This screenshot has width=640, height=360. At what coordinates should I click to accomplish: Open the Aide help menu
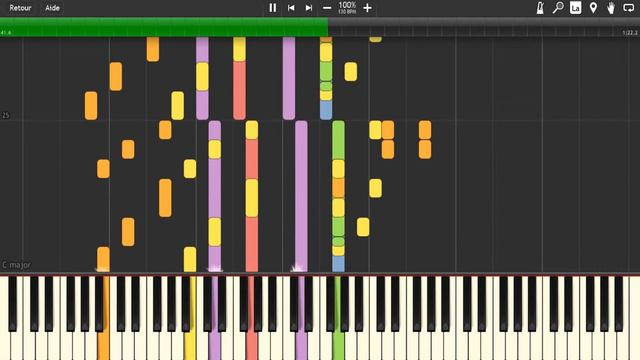52,8
